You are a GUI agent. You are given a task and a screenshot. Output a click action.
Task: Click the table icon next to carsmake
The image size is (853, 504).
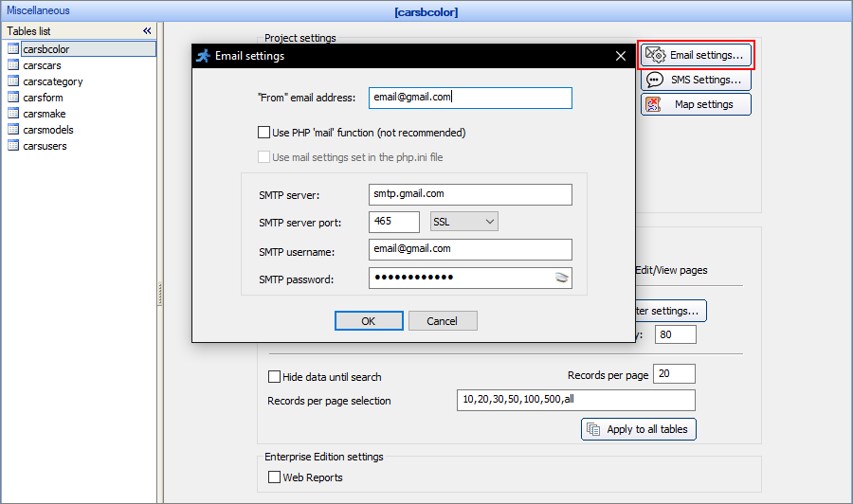coord(13,114)
